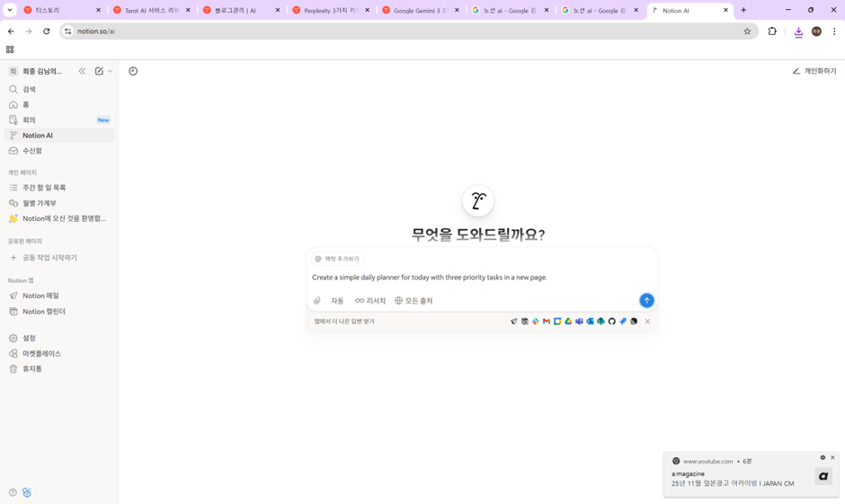Attach a file with the paperclip icon
The image size is (845, 504).
click(x=317, y=300)
